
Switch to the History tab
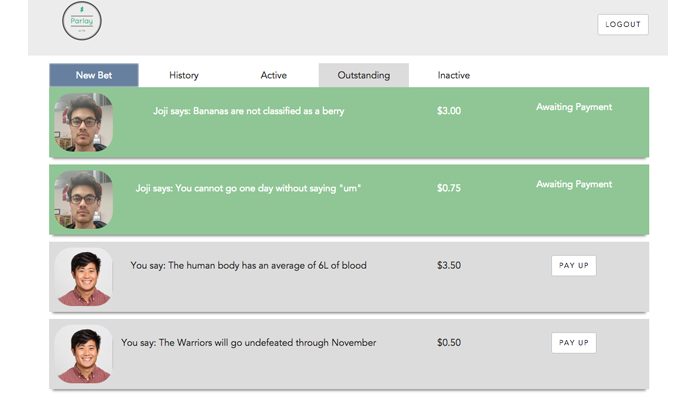[184, 75]
